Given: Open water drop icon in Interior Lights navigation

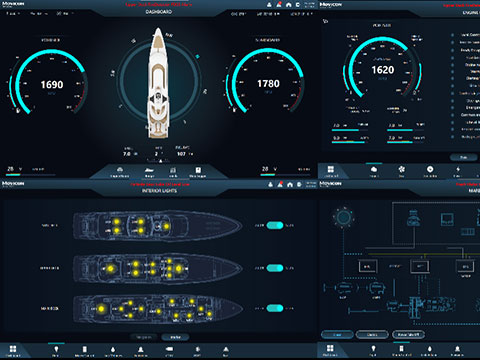Looking at the screenshot, I should point(113,349).
